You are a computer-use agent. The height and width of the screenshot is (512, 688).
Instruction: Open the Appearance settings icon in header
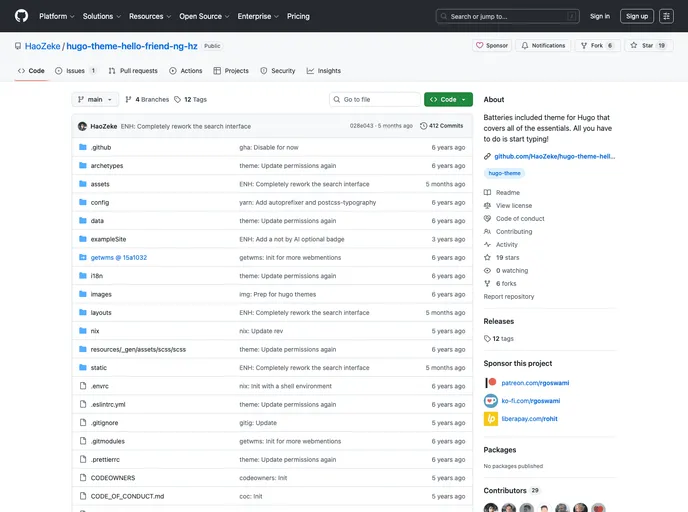pyautogui.click(x=666, y=16)
